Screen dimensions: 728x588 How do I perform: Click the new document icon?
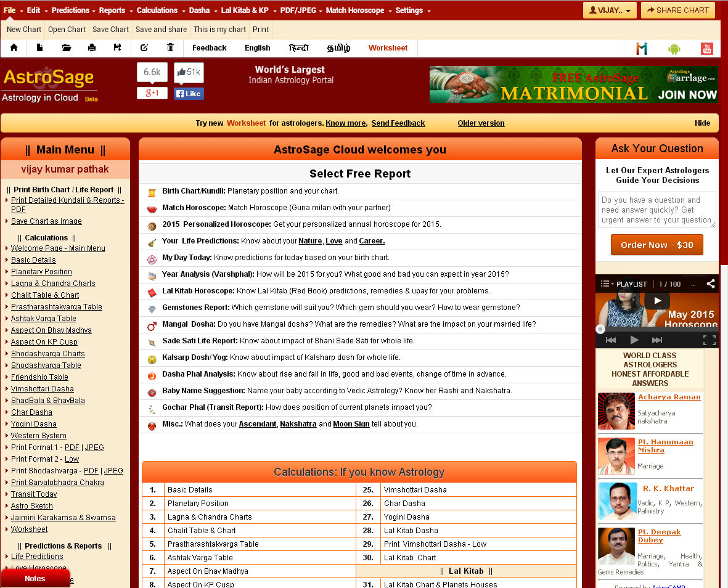click(x=40, y=47)
